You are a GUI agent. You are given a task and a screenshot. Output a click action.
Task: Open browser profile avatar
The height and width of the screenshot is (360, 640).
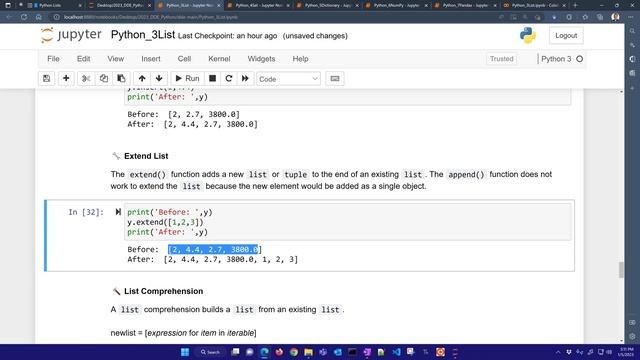click(x=616, y=17)
